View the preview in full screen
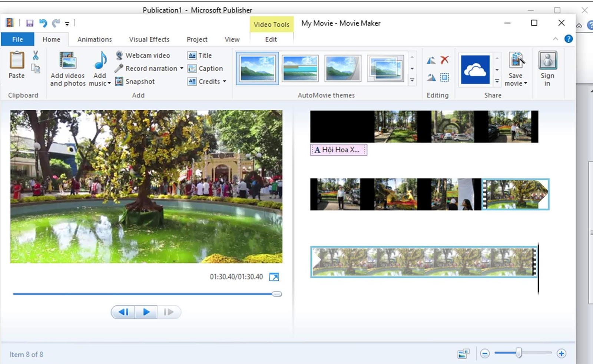The image size is (593, 364). (274, 277)
